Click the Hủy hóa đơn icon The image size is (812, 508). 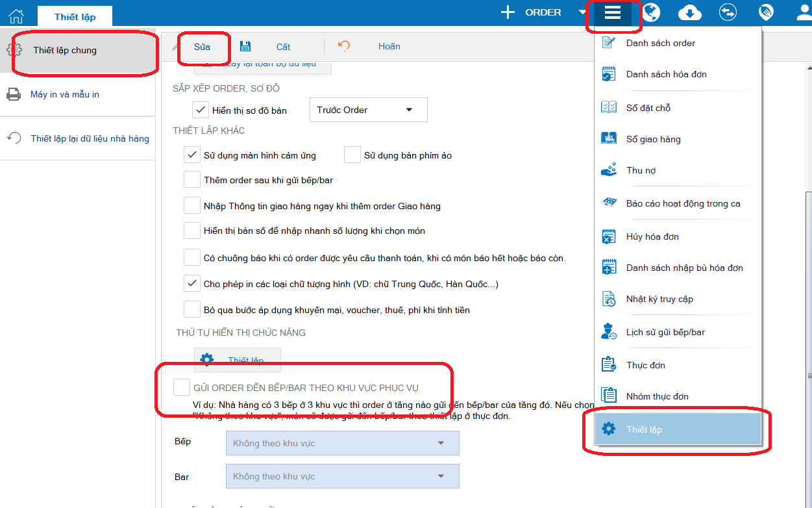click(609, 236)
